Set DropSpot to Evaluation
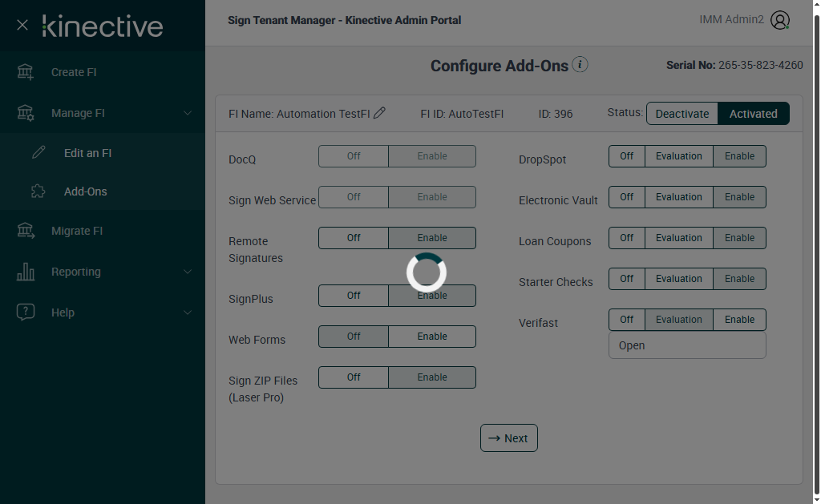This screenshot has width=821, height=504. (x=678, y=156)
